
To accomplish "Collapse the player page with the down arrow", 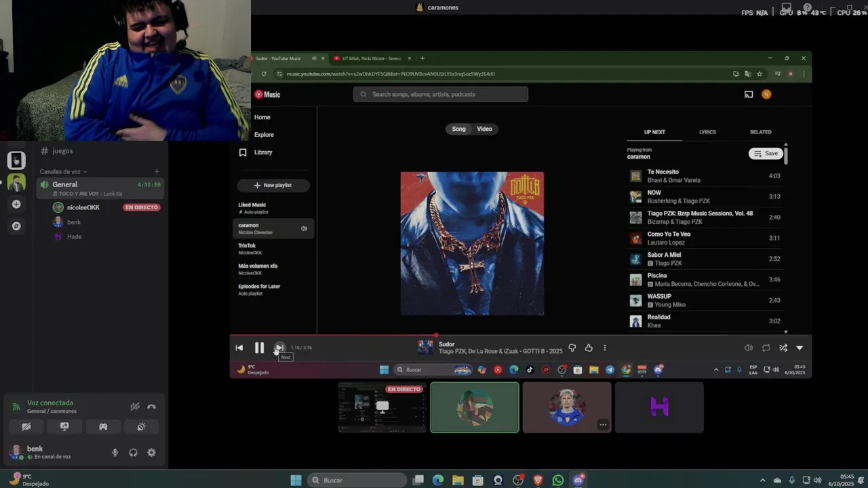I will tap(800, 348).
